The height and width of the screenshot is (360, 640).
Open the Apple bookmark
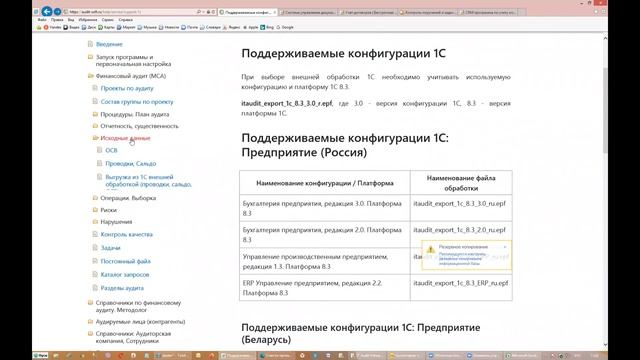pos(251,27)
